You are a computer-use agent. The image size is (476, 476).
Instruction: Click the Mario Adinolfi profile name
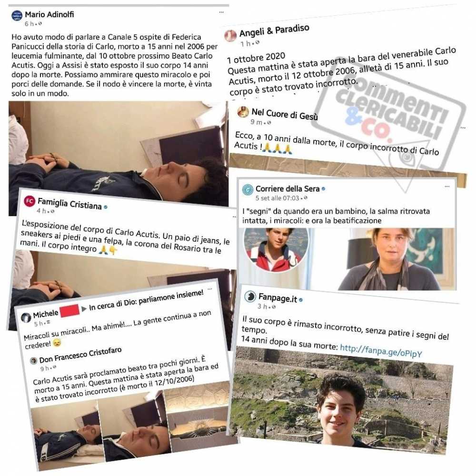pyautogui.click(x=49, y=14)
